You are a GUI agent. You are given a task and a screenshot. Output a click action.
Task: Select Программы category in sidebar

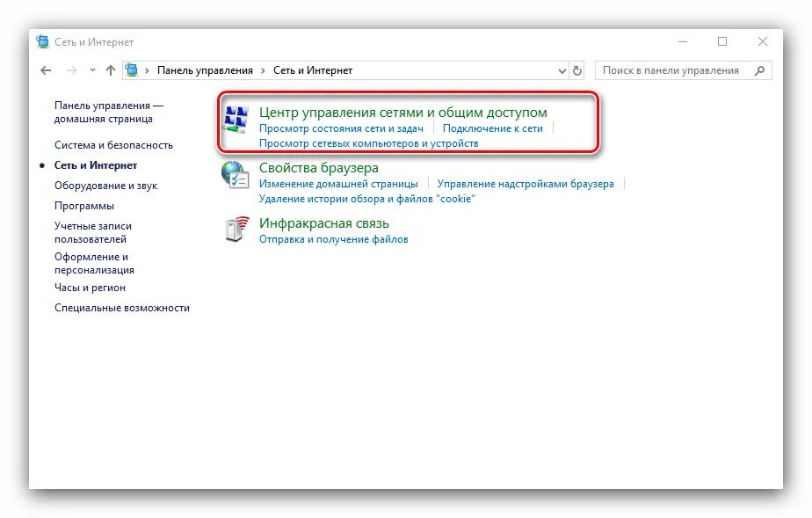[x=83, y=206]
